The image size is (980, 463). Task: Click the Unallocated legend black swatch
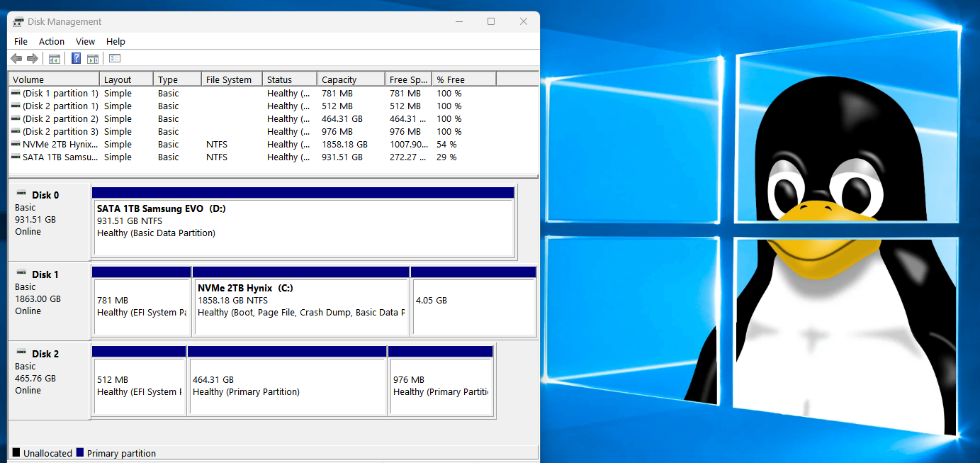pos(16,453)
